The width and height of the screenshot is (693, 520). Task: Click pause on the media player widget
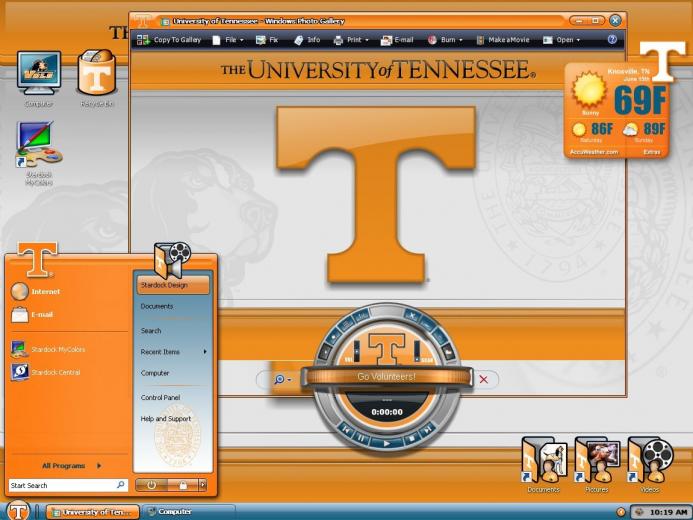[x=361, y=438]
